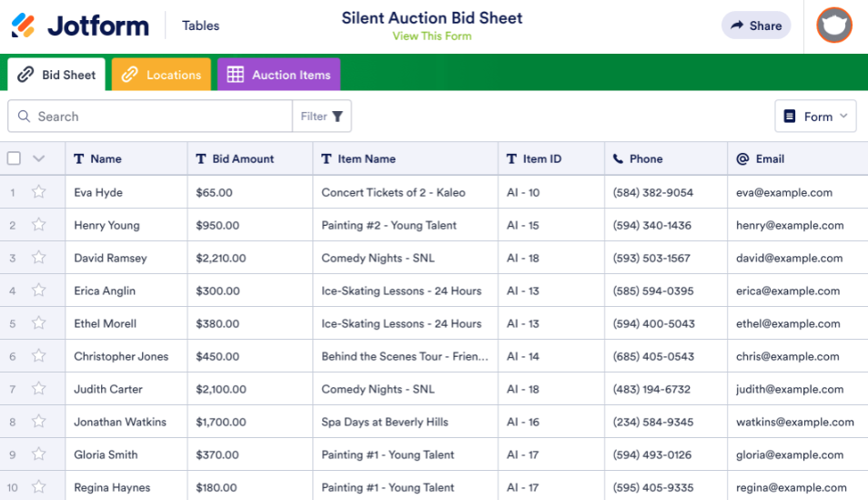Screen dimensions: 868x500
Task: Toggle the star for David Ramsey
Action: tap(38, 258)
